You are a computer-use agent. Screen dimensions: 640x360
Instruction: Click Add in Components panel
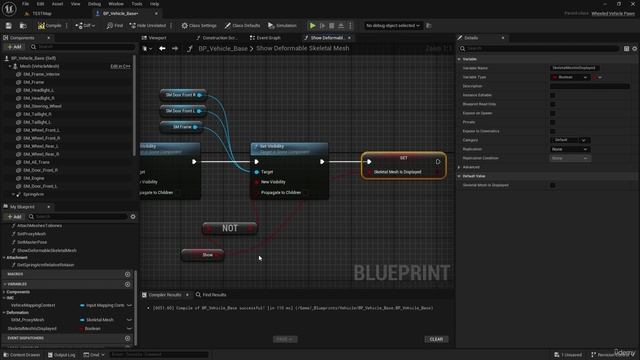pos(14,47)
